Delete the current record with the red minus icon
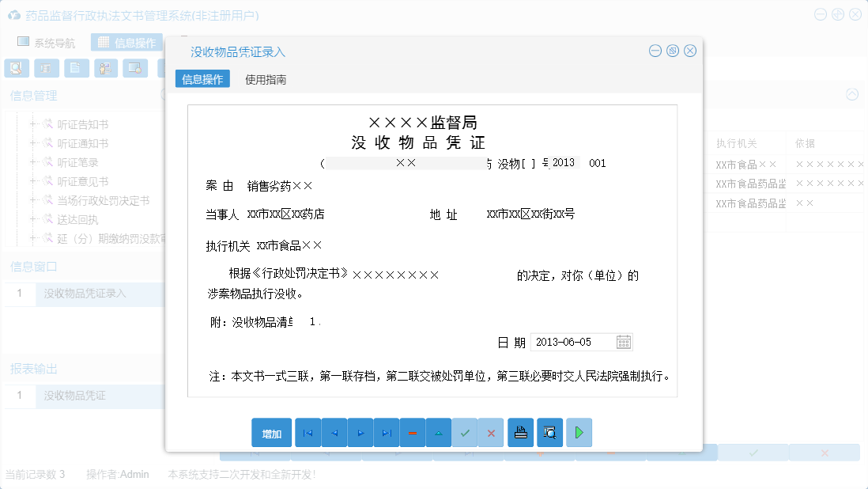The width and height of the screenshot is (868, 489). pyautogui.click(x=412, y=432)
